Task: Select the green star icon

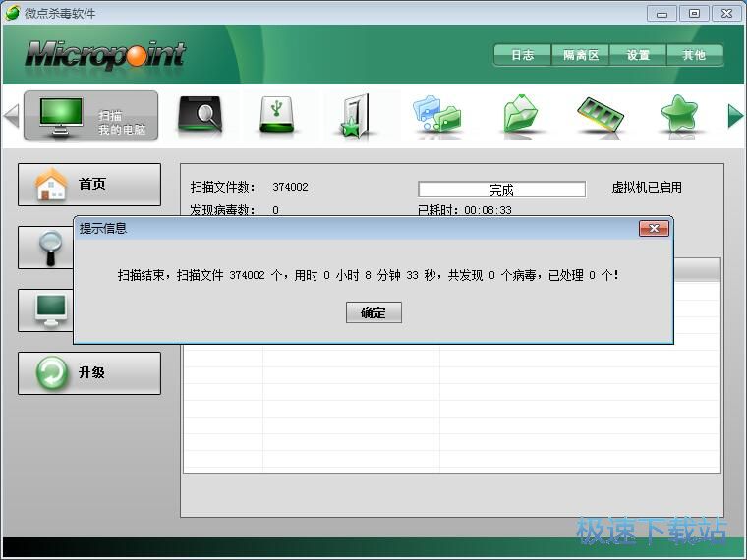Action: 679,113
